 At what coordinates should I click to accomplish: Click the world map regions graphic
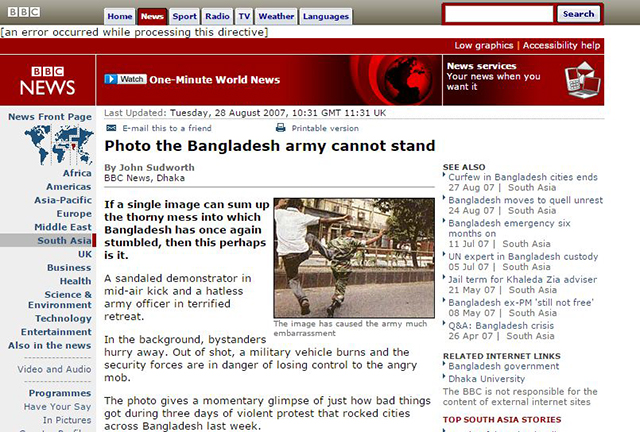[x=59, y=145]
